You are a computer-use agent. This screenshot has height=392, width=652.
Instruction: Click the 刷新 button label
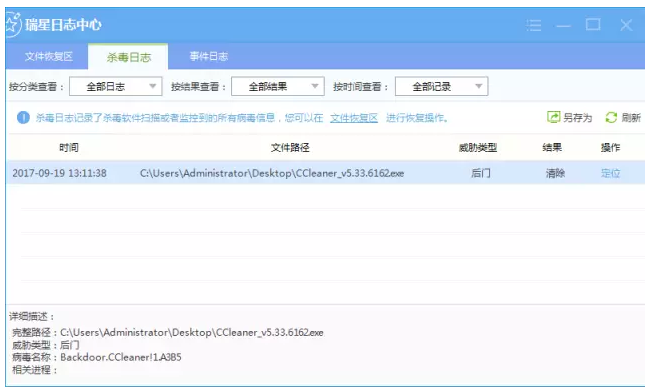pos(631,118)
